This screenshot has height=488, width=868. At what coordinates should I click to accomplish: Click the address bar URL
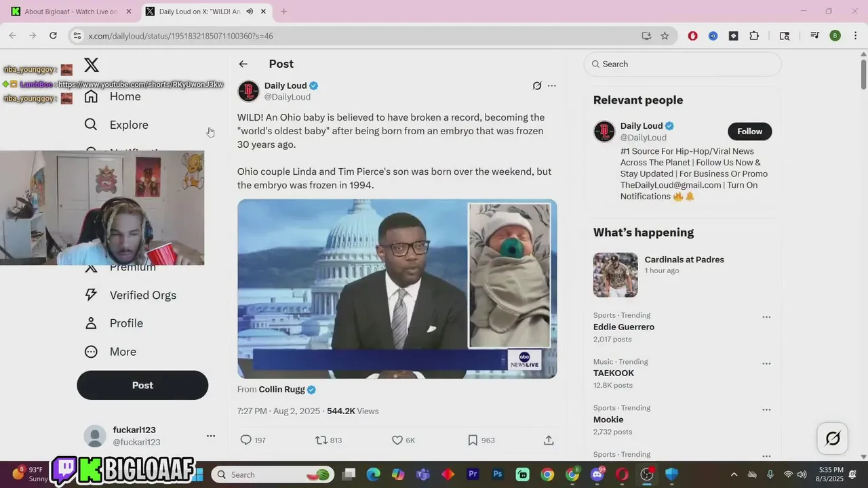tap(180, 36)
